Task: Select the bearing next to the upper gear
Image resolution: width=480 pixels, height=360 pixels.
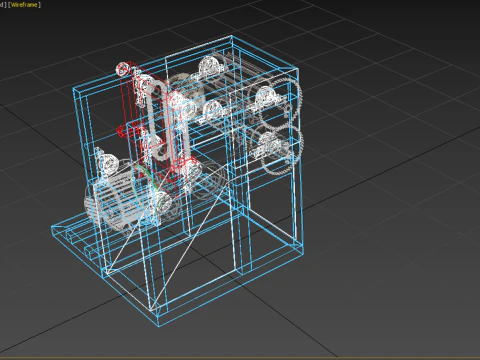Action: click(267, 97)
